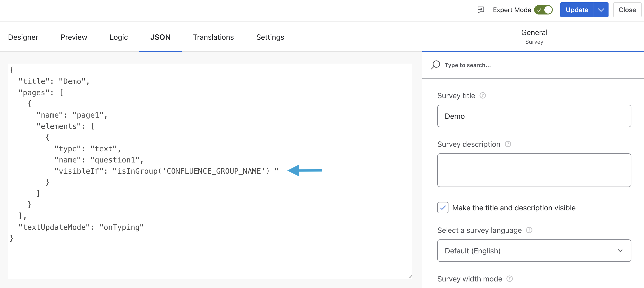Screen dimensions: 644x288
Task: Click the resize handle of JSON editor
Action: coord(410,277)
